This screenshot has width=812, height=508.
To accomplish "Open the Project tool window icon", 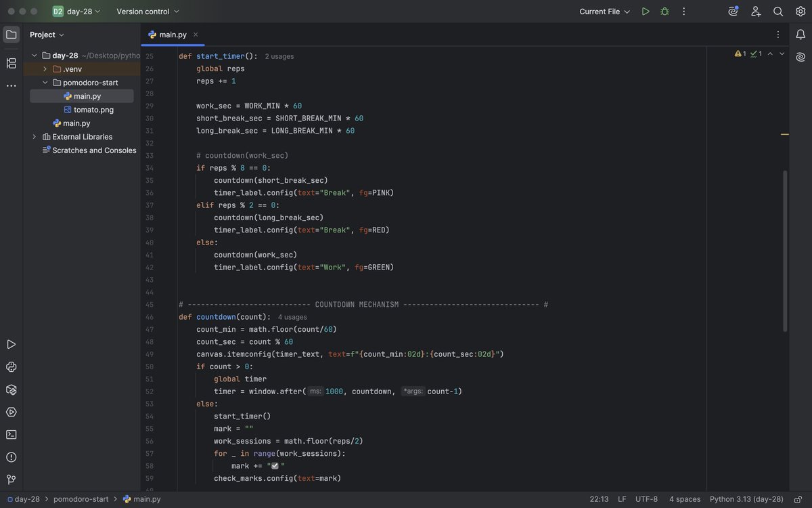I will point(11,35).
